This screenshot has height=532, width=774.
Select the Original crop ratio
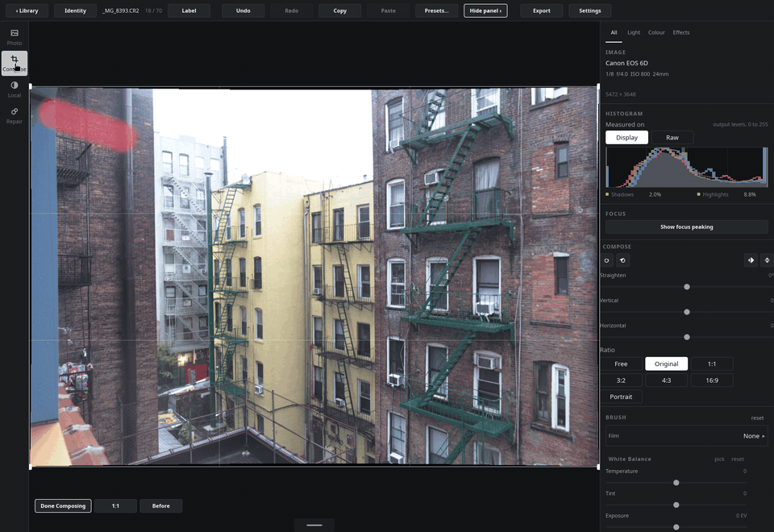[x=667, y=364]
